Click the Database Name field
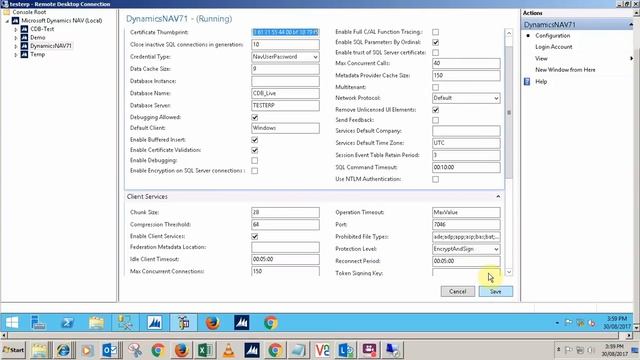Screen dimensions: 640x360 [285, 93]
